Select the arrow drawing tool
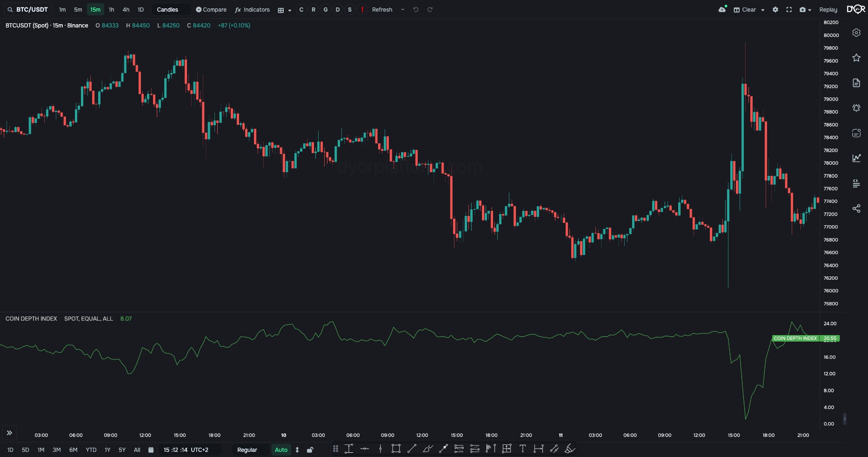The height and width of the screenshot is (457, 868). 443,449
